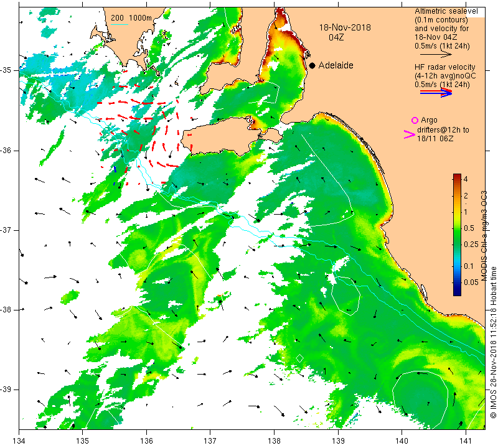Click the '138' longitude axis label
The height and width of the screenshot is (448, 498).
[x=274, y=441]
